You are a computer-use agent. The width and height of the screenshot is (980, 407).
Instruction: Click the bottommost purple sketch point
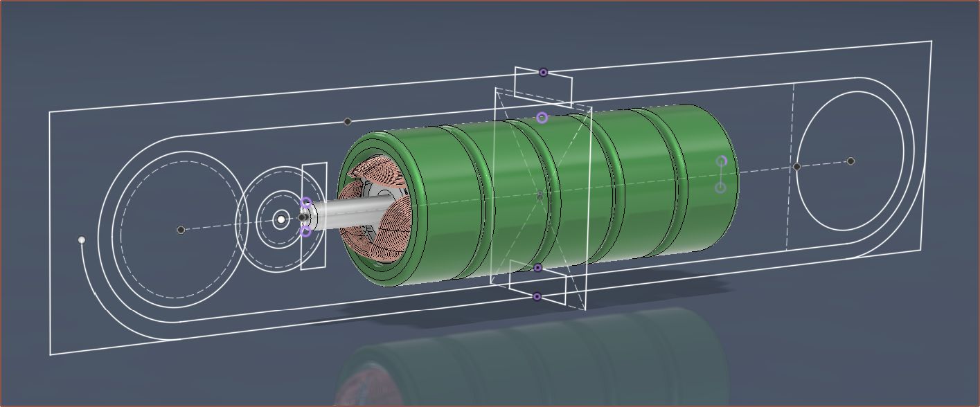coord(537,296)
